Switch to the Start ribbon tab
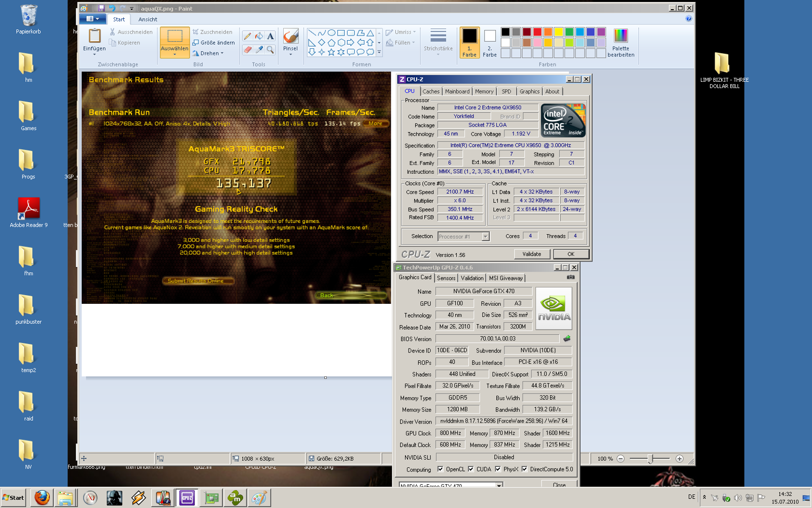 pos(119,19)
